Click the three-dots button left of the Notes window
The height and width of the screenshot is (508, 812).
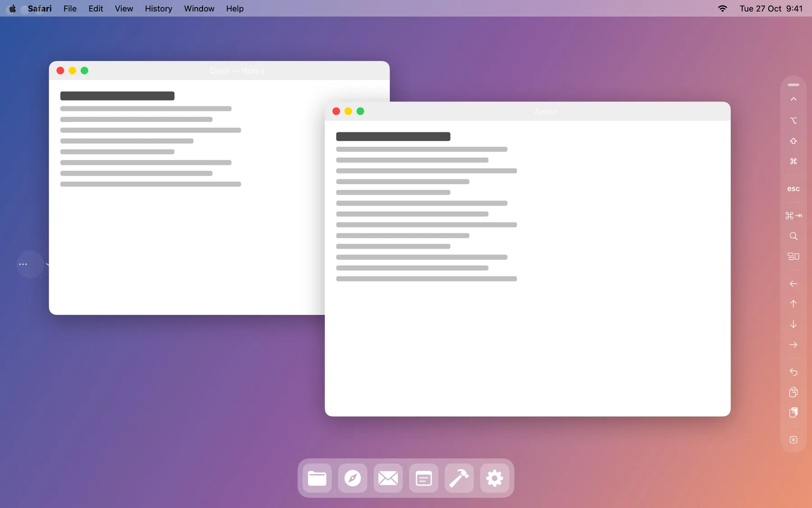[23, 264]
